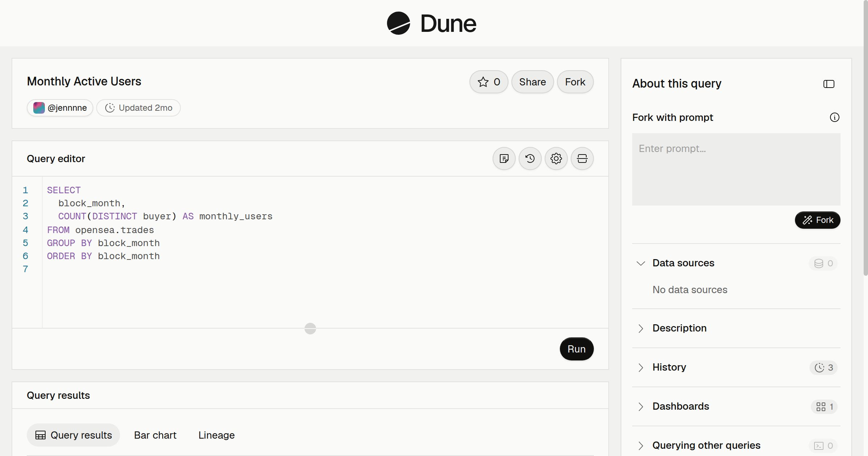Click the 'No data sources' text
868x456 pixels.
[x=690, y=290]
